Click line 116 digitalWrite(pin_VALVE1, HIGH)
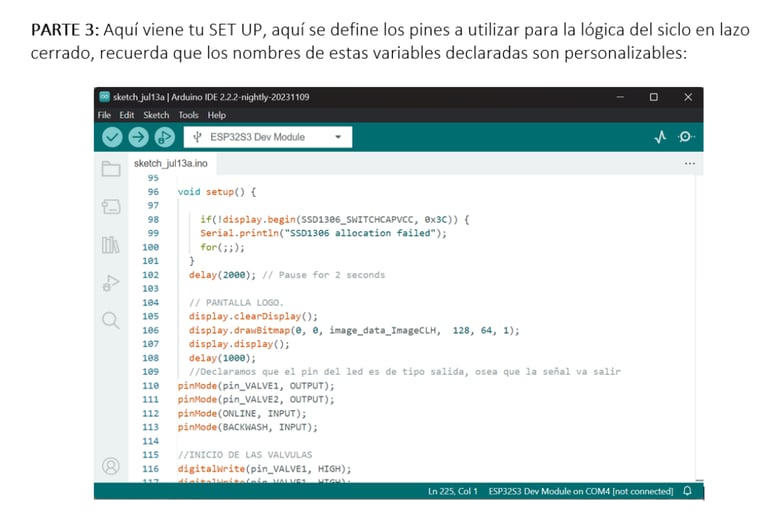This screenshot has height=513, width=768. 264,469
